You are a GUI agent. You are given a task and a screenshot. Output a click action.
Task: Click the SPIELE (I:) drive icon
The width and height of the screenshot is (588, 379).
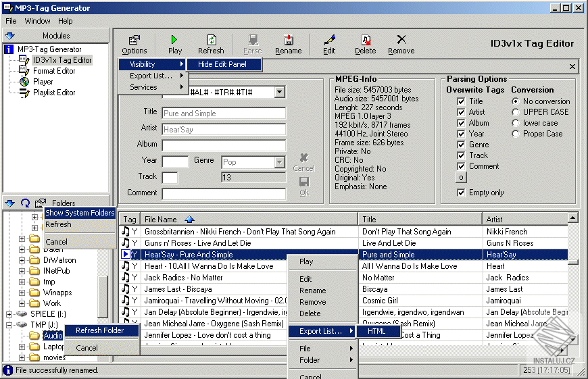pos(22,313)
